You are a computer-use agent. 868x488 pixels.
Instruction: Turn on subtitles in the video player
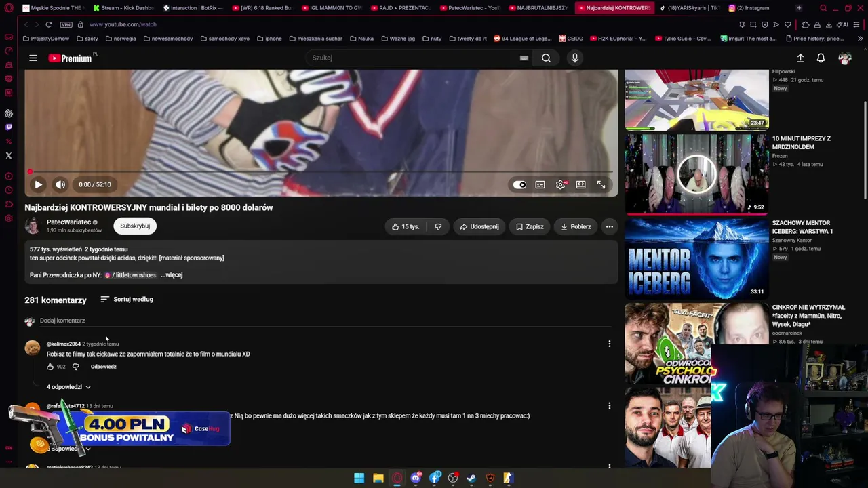540,184
